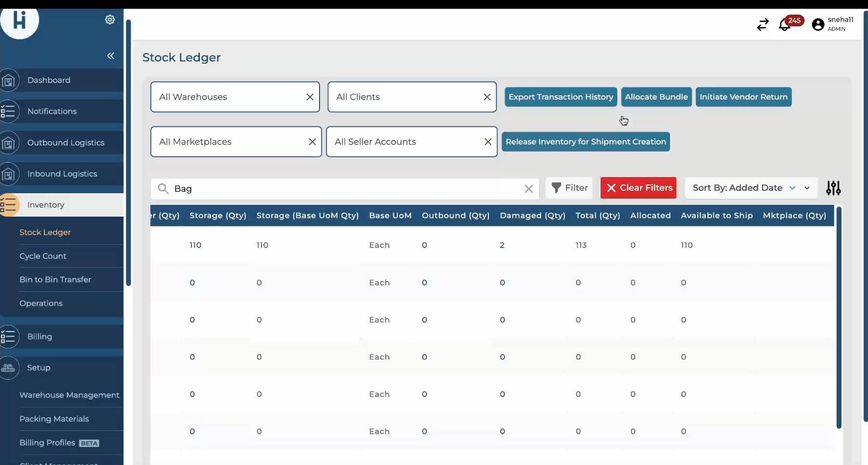Go to Cycle Count submenu
This screenshot has height=465, width=868.
point(43,256)
